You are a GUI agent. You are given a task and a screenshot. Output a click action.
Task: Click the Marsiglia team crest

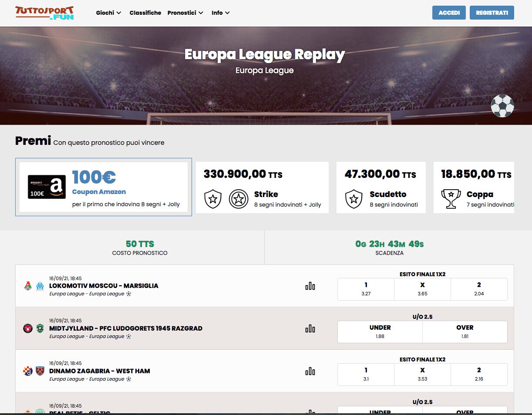(x=40, y=286)
